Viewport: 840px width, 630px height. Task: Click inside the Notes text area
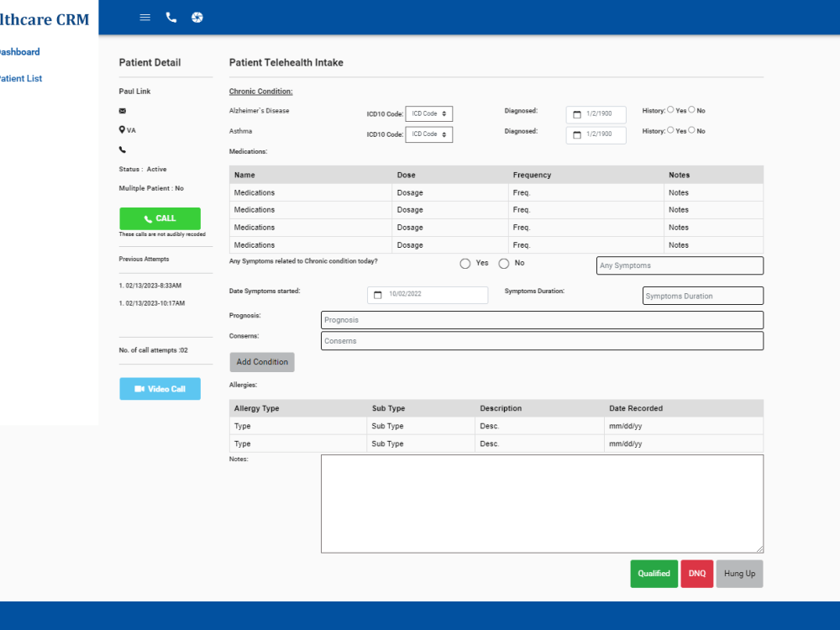542,502
